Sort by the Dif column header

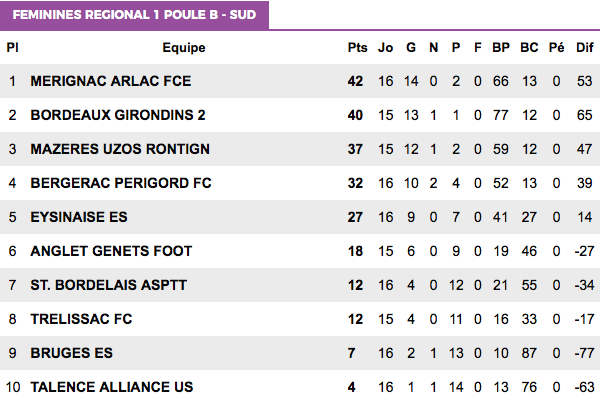585,48
